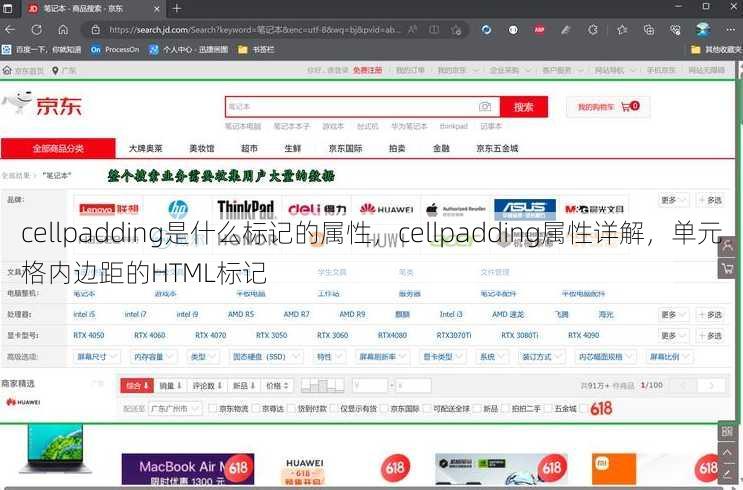Filter processors by intel i7
Viewport: 743px width, 490px height.
(136, 314)
